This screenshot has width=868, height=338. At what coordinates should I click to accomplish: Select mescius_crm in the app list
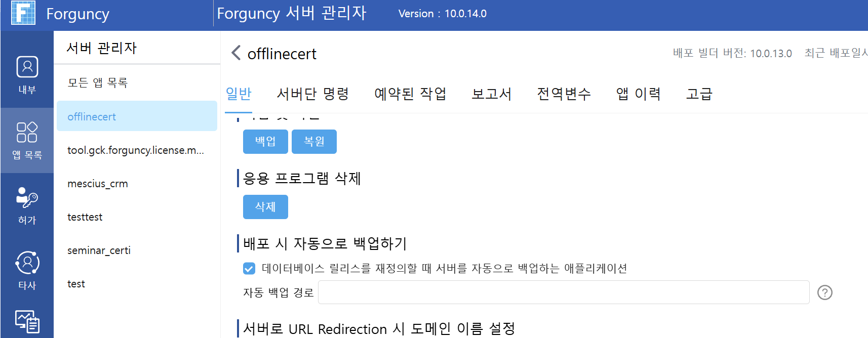(137, 184)
